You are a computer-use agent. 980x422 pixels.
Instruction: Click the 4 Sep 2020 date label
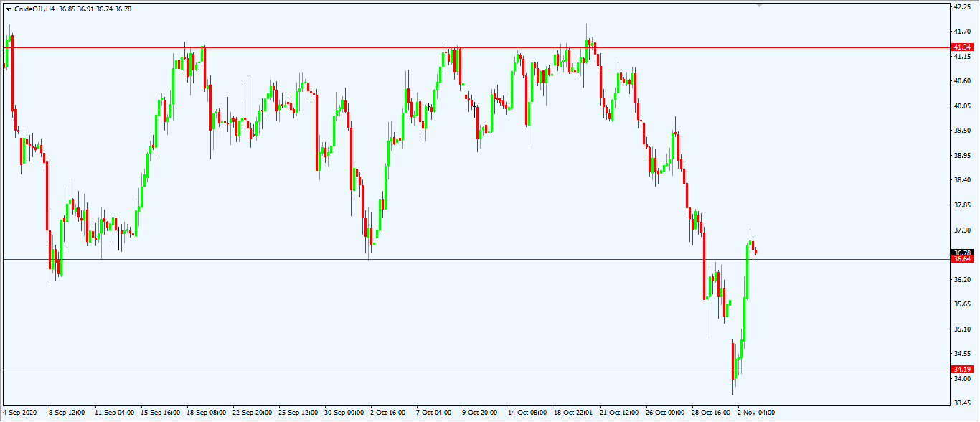tap(19, 413)
